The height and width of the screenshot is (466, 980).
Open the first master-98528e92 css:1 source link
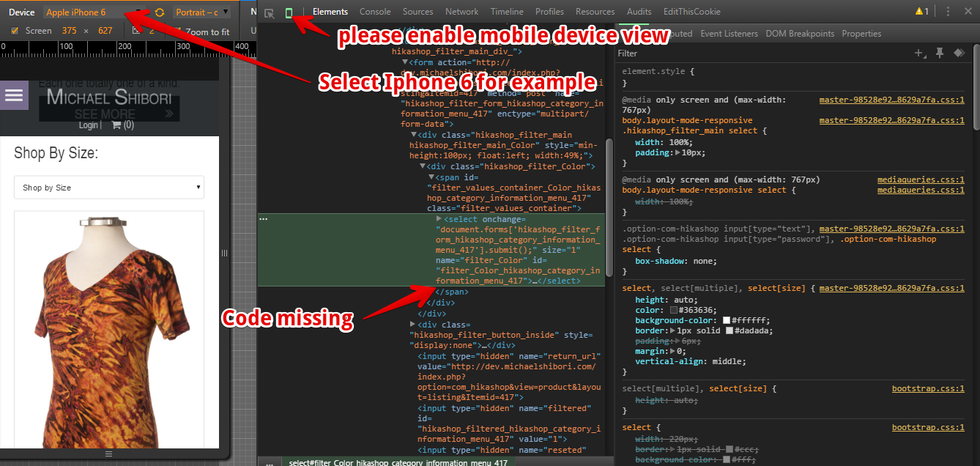pos(891,100)
